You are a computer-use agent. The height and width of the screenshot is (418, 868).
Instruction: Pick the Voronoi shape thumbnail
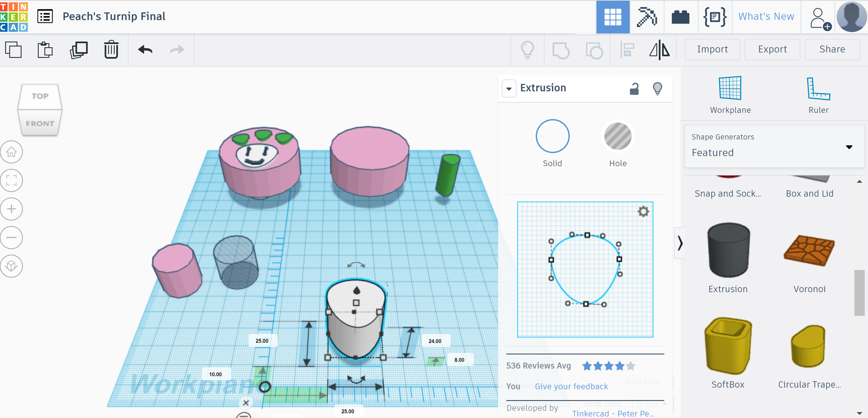(x=809, y=250)
